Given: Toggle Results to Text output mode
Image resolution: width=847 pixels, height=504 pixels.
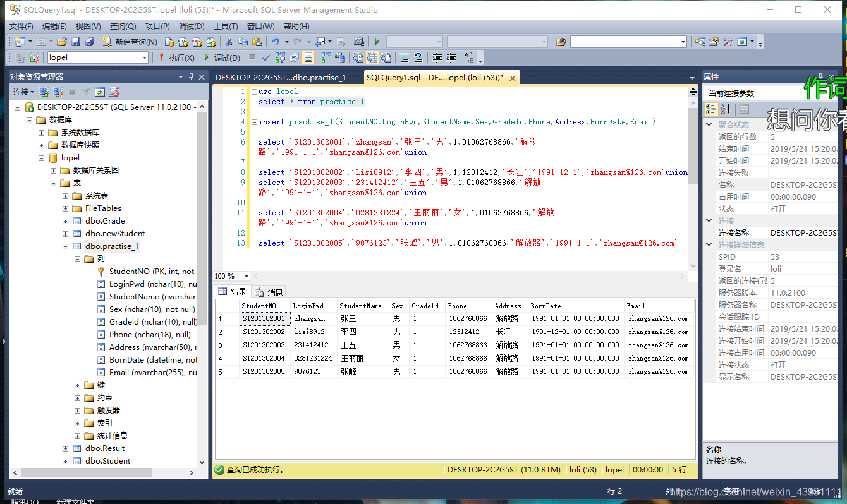Looking at the screenshot, I should click(358, 57).
